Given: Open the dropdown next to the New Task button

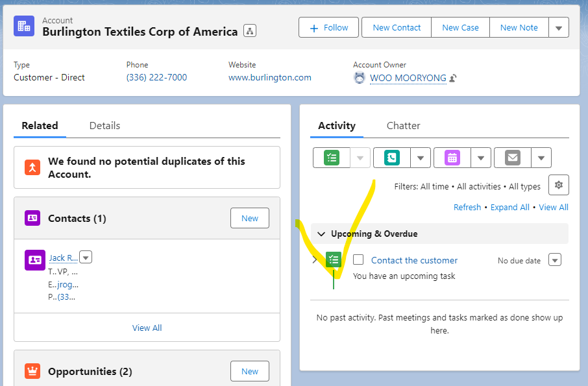Looking at the screenshot, I should point(360,158).
